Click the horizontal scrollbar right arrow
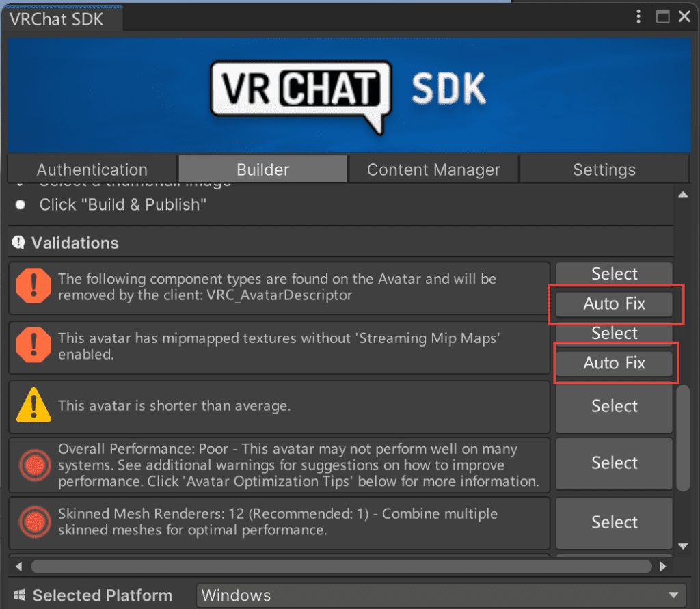This screenshot has width=700, height=609. tap(662, 567)
